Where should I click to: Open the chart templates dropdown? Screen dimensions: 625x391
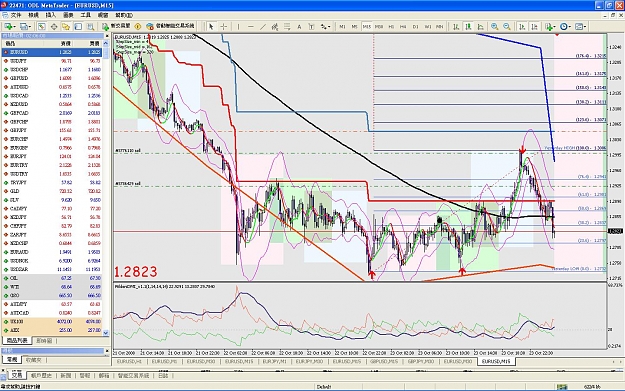coord(580,26)
